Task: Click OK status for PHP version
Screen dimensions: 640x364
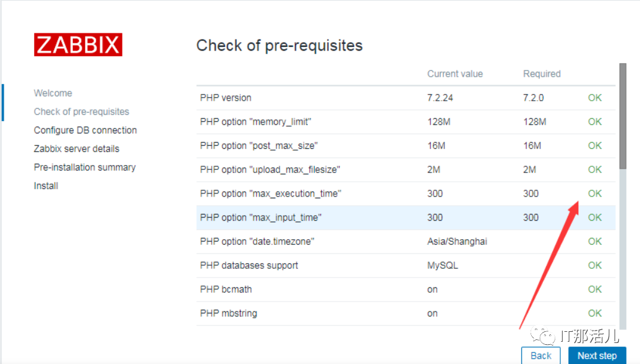Action: 595,98
